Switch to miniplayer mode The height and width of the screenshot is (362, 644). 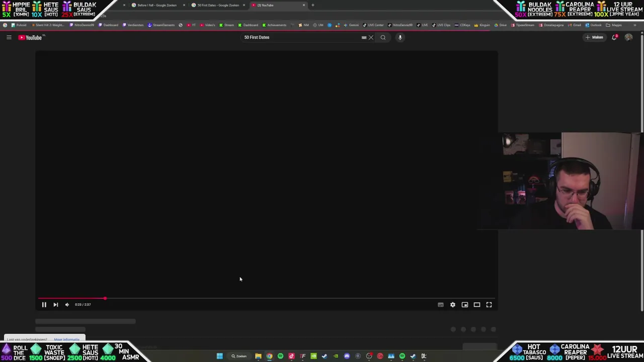point(464,304)
